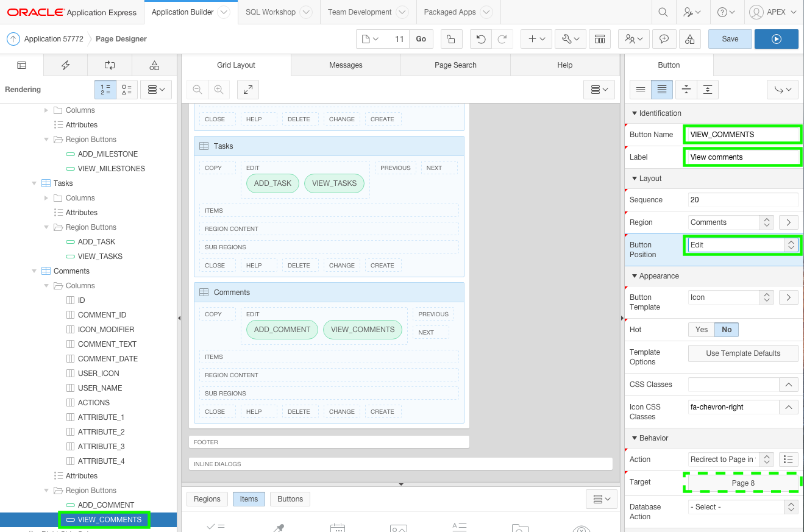Open the Application Builder tab
This screenshot has height=532, width=804.
coord(182,12)
